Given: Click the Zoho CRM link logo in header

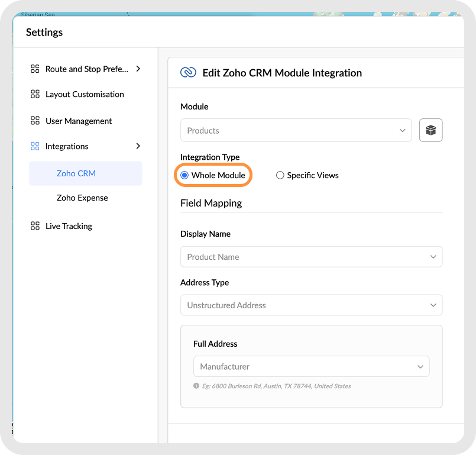Looking at the screenshot, I should pyautogui.click(x=188, y=73).
